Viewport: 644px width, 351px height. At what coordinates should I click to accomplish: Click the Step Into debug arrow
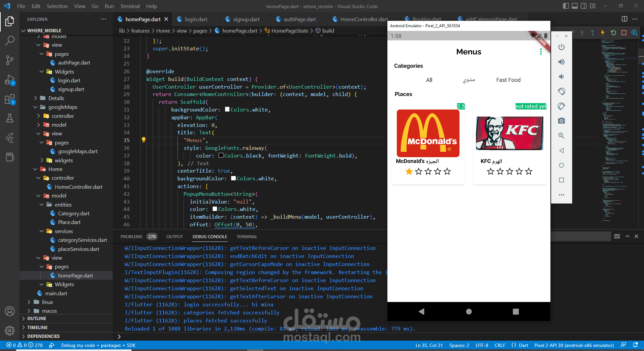[582, 33]
